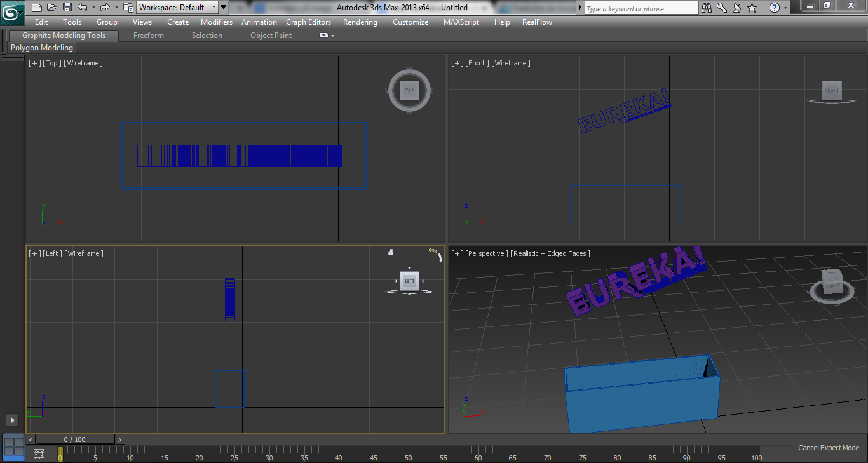
Task: Open the Graph Editors menu
Action: [308, 22]
